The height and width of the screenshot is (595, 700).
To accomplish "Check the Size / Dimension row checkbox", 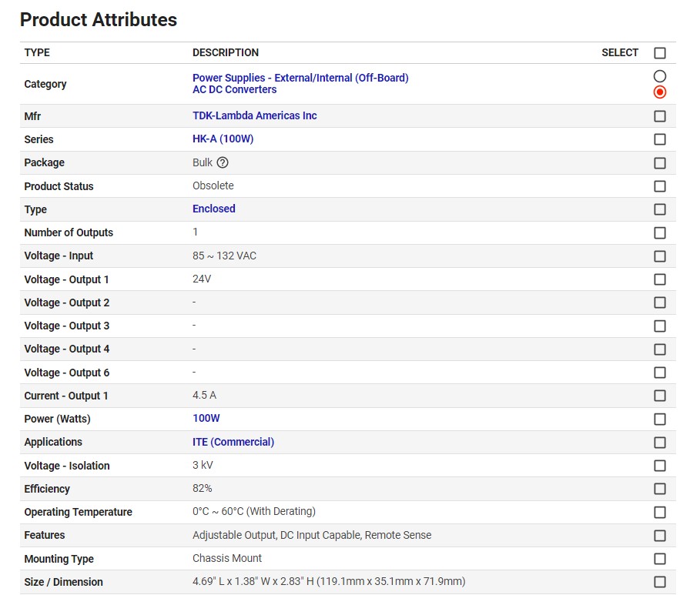I will click(x=660, y=582).
